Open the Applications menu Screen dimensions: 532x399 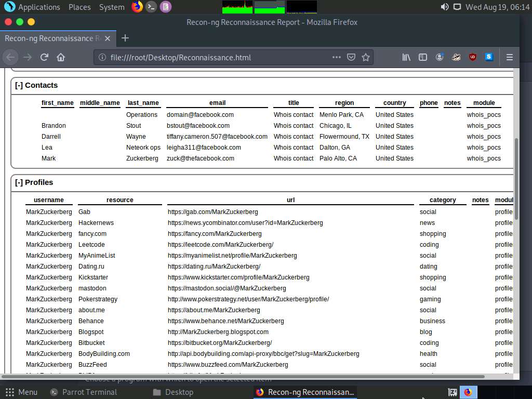(x=39, y=7)
